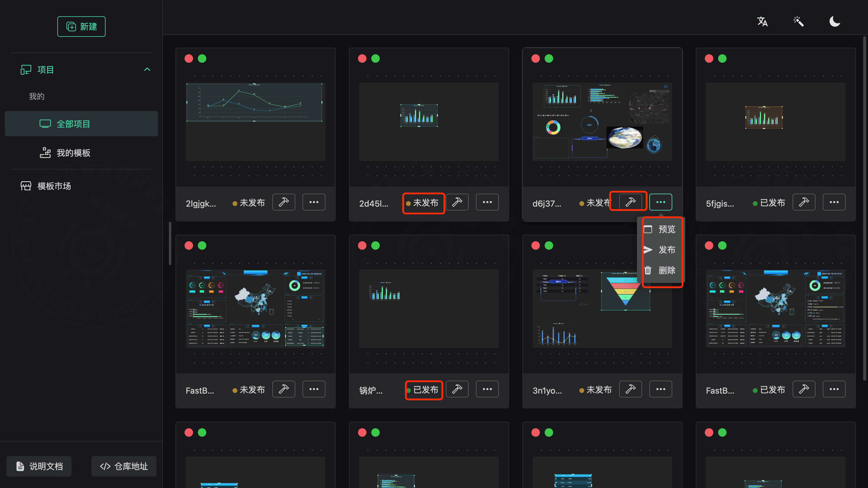Viewport: 868px width, 488px height.
Task: Click the project name 3n1yo...
Action: [547, 391]
